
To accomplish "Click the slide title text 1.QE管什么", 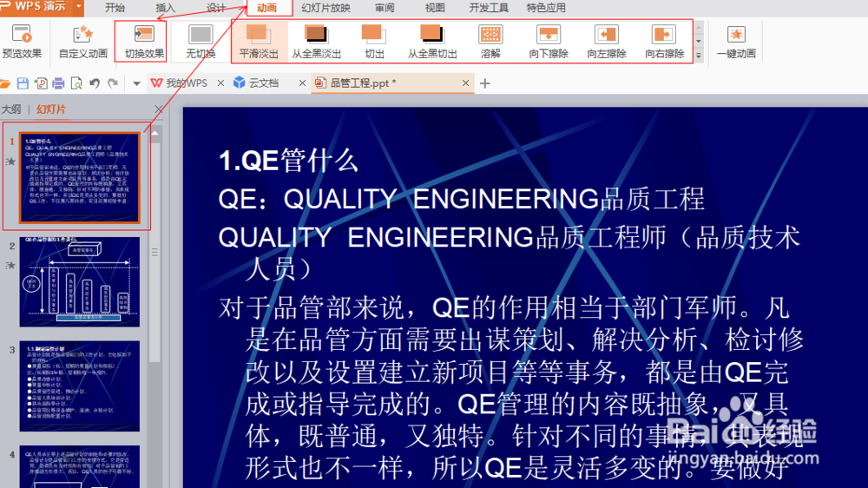I will click(288, 161).
